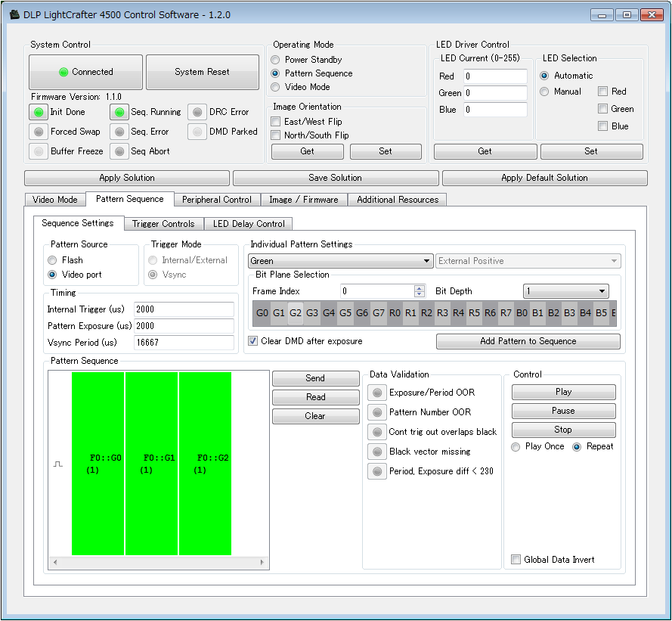Click the Init Done status indicator

pyautogui.click(x=38, y=113)
